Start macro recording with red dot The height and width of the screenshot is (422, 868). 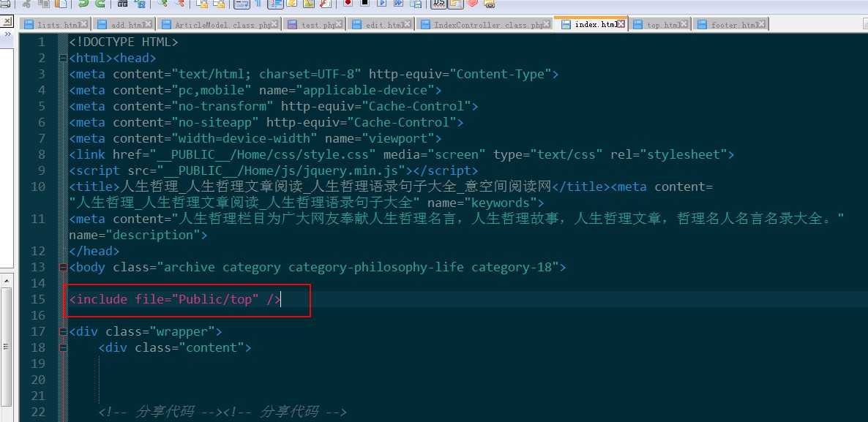click(348, 4)
